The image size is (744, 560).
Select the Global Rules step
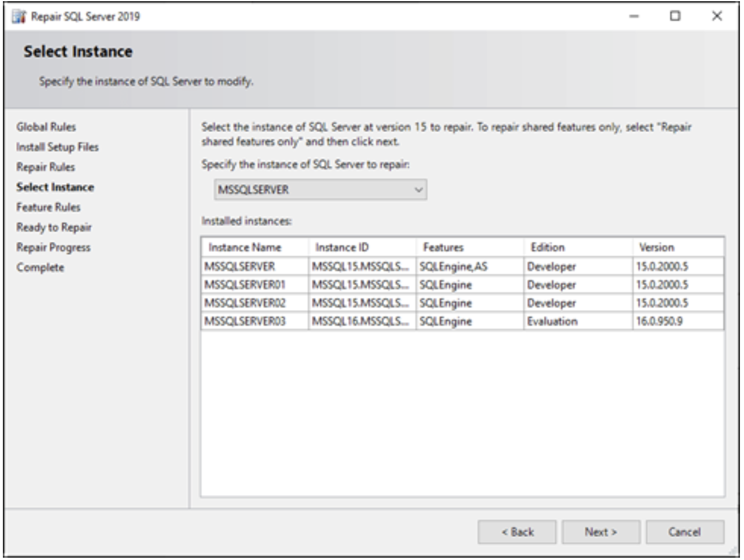click(x=46, y=127)
